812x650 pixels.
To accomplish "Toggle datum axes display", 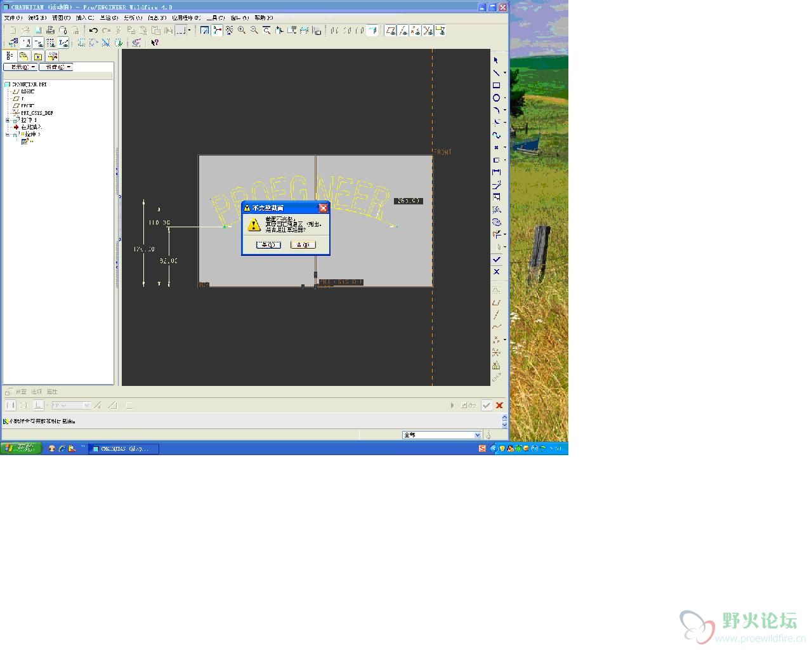I will (403, 30).
